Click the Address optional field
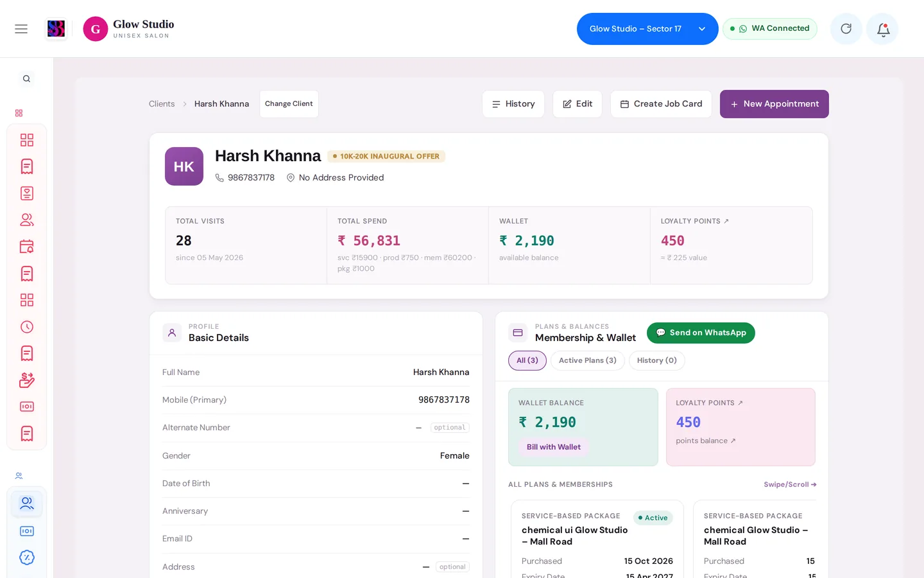Viewport: 924px width, 578px height. pos(452,567)
